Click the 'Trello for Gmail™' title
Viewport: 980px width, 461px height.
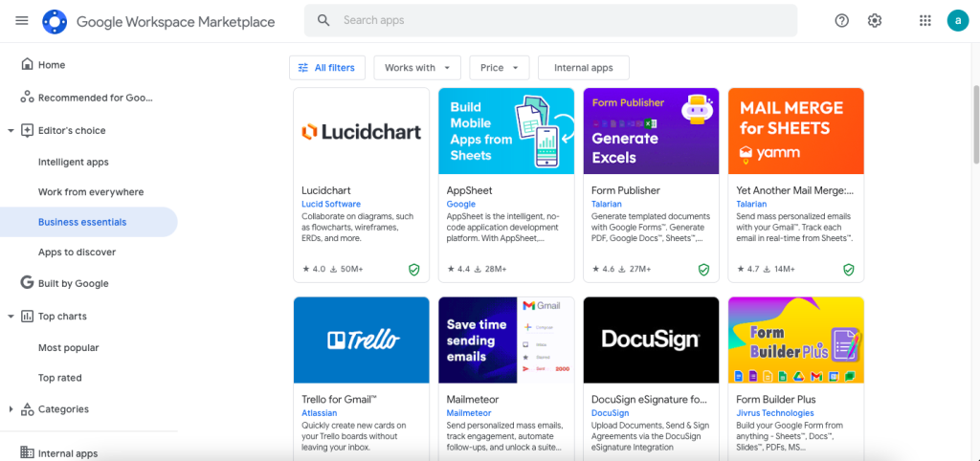tap(339, 399)
